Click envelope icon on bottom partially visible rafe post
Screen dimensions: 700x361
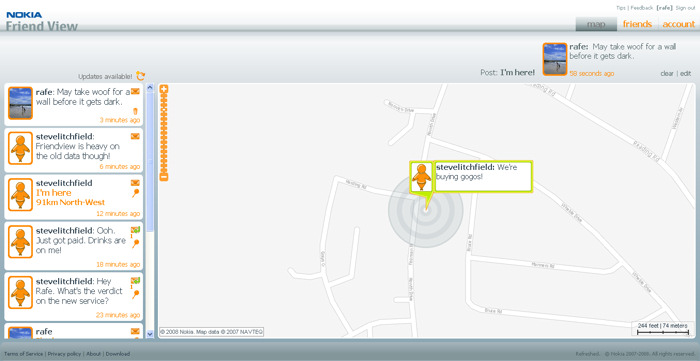pyautogui.click(x=135, y=331)
